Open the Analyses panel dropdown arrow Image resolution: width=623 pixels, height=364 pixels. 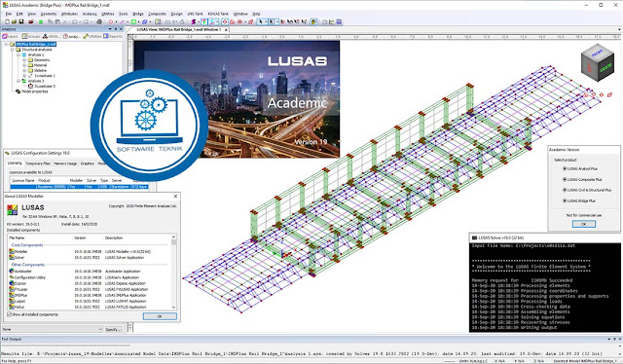[x=110, y=29]
